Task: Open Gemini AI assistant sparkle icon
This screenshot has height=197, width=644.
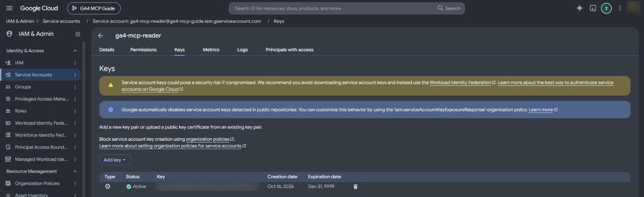Action: (580, 8)
